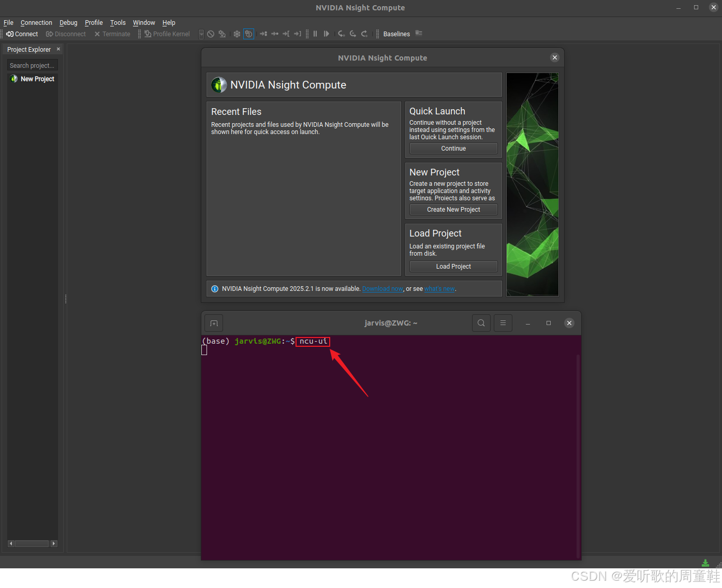Click the crossed-circle toolbar icon
Screen dimensions: 722x588
211,34
